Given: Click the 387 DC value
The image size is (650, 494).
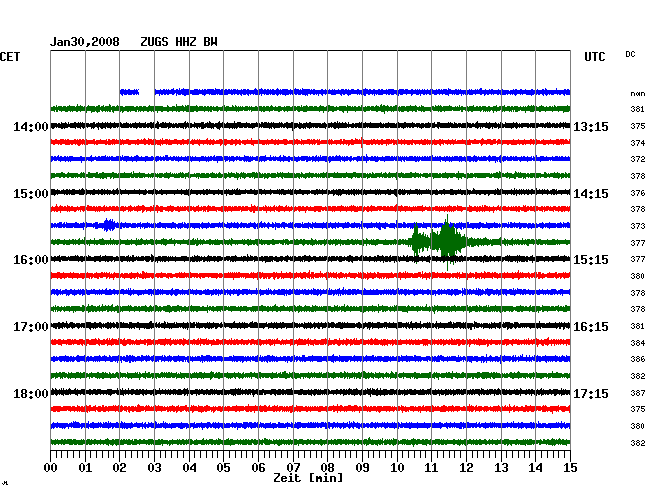Looking at the screenshot, I should 638,393.
